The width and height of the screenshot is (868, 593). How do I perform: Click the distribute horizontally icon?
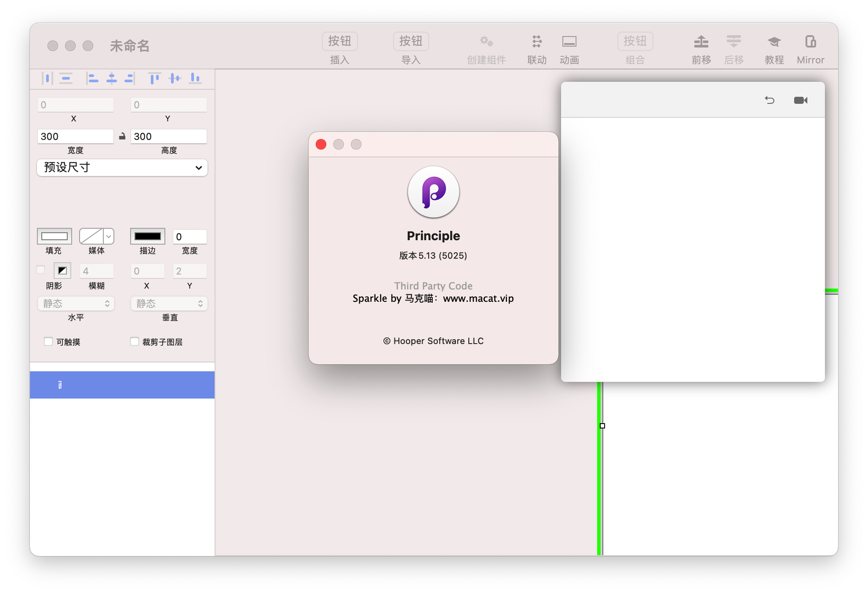coord(47,79)
